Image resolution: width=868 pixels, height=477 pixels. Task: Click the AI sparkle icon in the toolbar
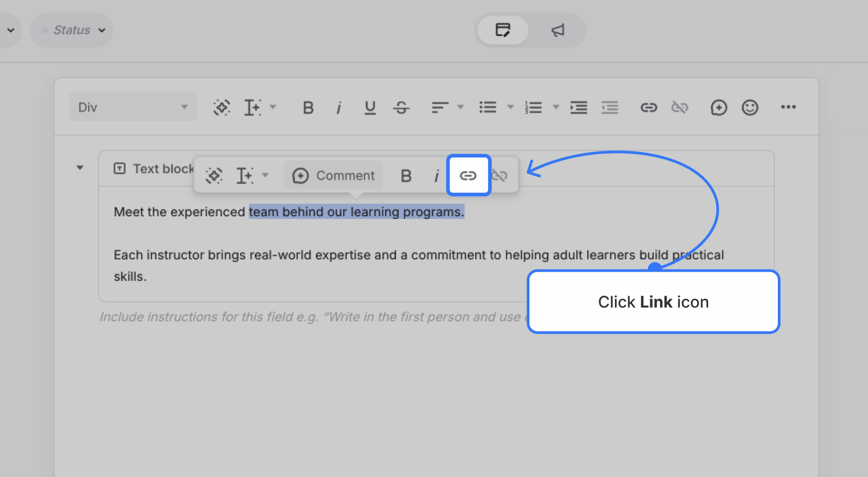click(x=222, y=107)
